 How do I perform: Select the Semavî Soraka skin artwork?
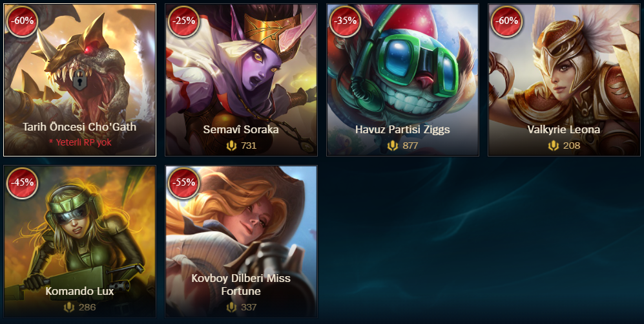[241, 80]
